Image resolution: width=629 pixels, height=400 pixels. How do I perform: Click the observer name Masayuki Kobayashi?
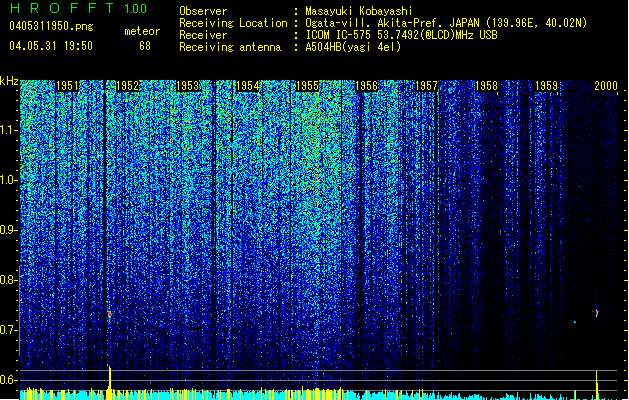359,11
